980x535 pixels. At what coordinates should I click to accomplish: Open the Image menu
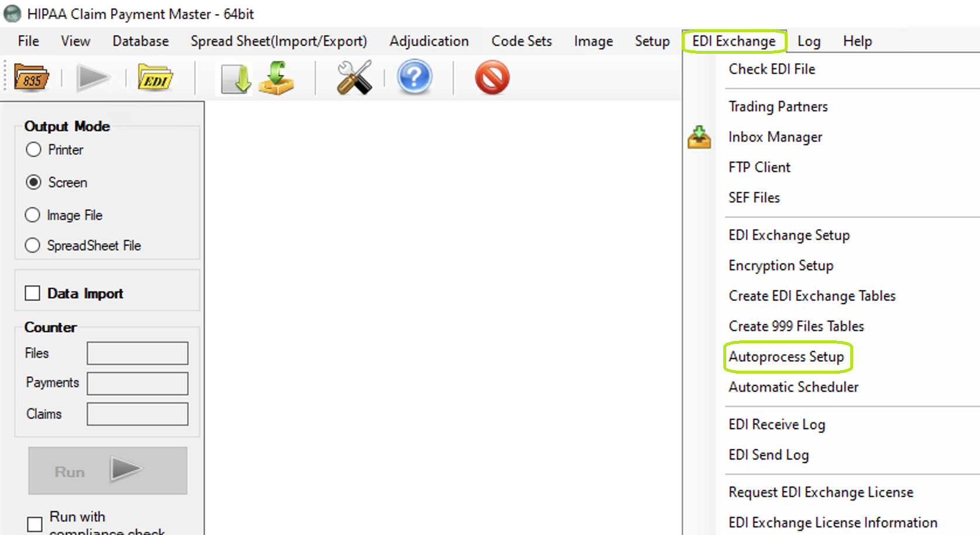593,41
